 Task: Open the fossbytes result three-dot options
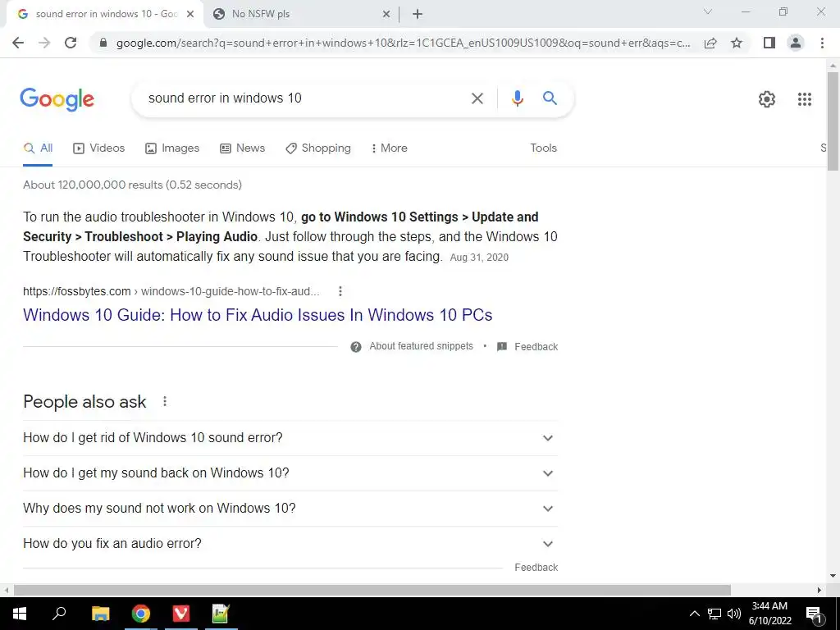point(340,291)
